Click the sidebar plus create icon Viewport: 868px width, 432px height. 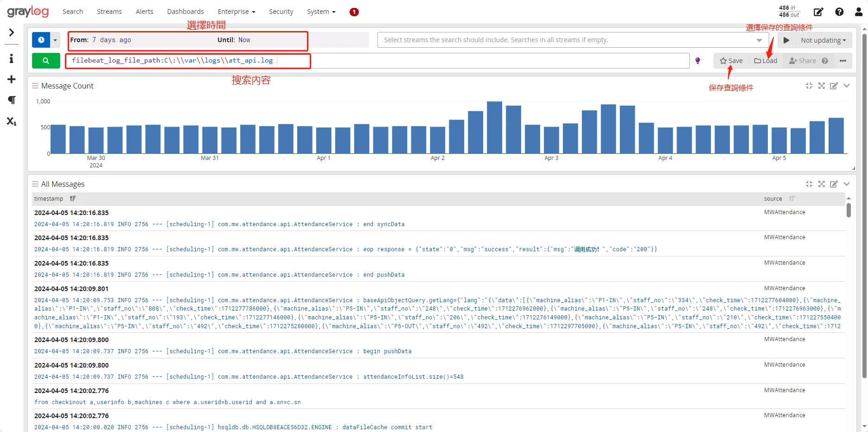(x=12, y=80)
